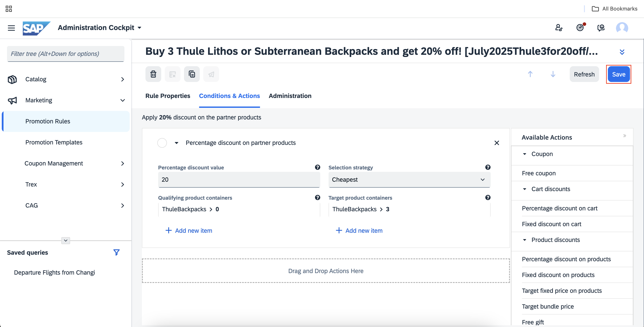The height and width of the screenshot is (327, 644).
Task: Select the radio circle for partner products action
Action: point(162,143)
